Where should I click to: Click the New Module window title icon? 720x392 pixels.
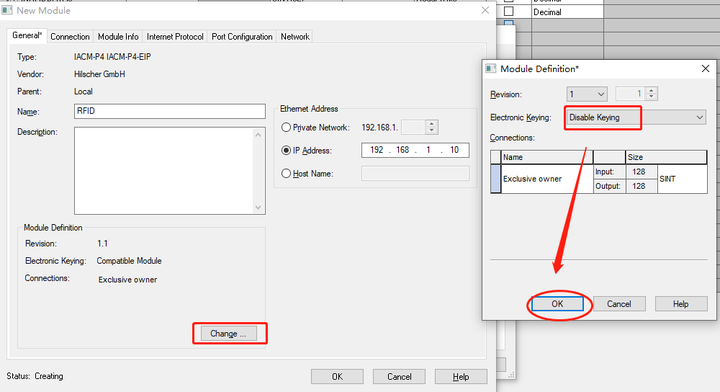7,10
